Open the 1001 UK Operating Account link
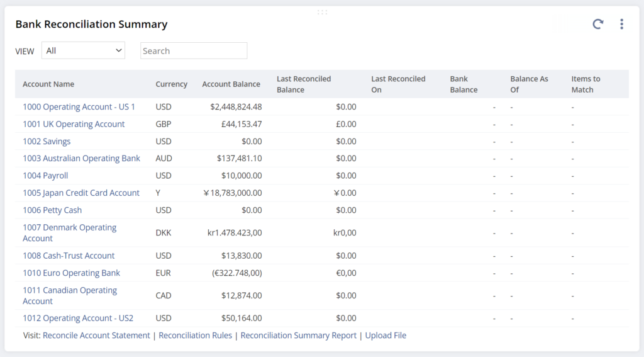The height and width of the screenshot is (357, 644). [74, 124]
